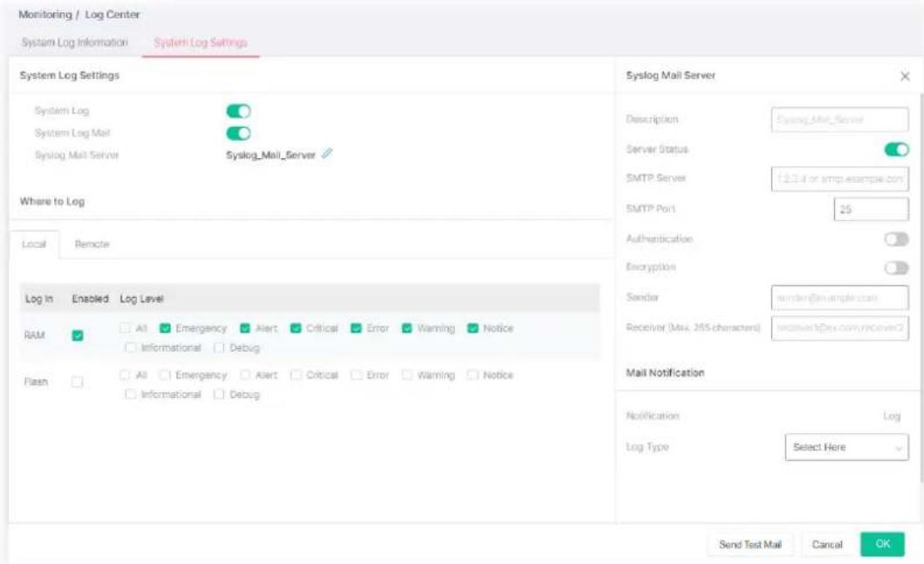Check Flash Debug log level
The image size is (924, 564).
[x=219, y=394]
